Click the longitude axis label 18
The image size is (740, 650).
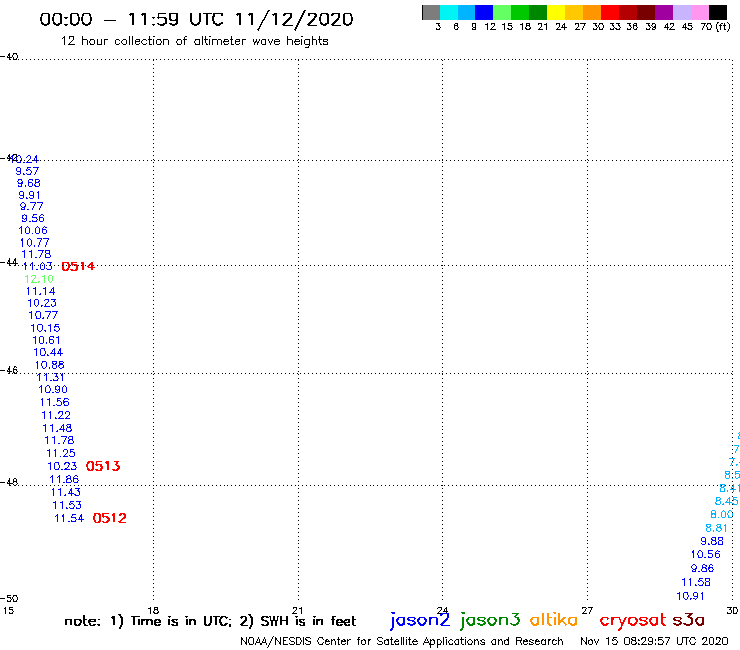click(x=153, y=610)
